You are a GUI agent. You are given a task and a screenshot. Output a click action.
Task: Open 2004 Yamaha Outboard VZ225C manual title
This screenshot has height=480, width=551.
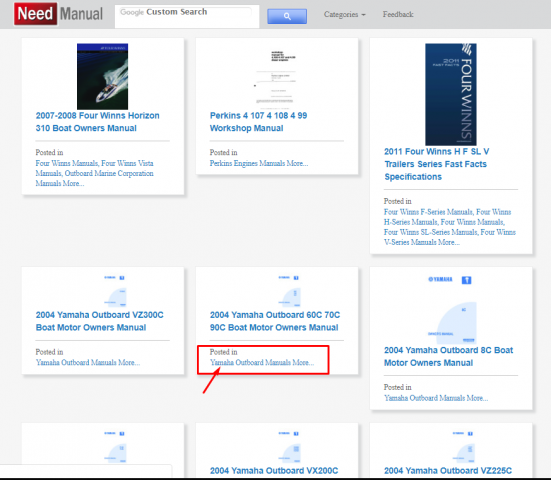tap(448, 471)
